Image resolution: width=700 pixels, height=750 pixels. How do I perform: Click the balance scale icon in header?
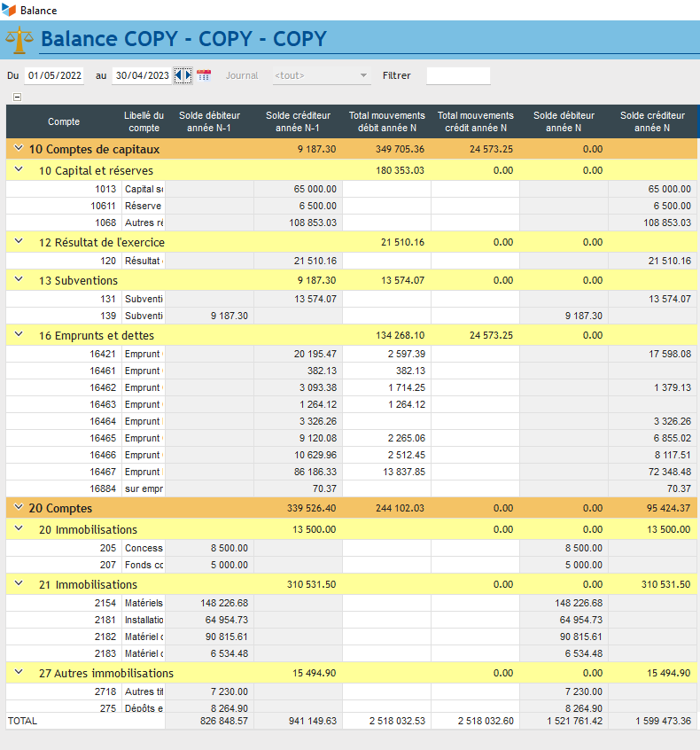tap(18, 40)
